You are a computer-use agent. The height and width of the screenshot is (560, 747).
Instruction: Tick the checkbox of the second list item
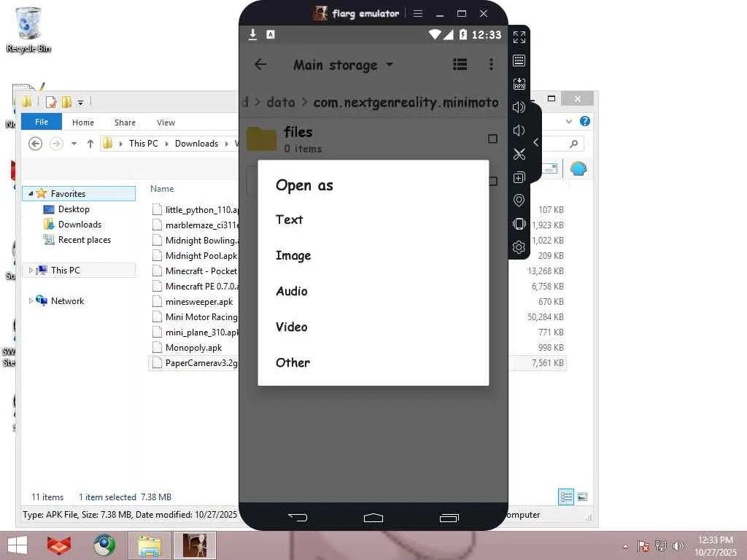tap(494, 181)
